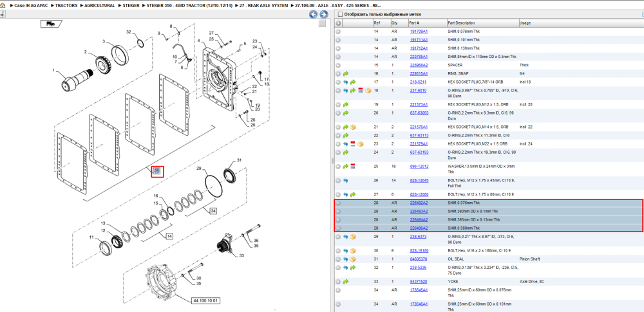Image resolution: width=644 pixels, height=312 pixels.
Task: Enable 'Отобразить только выбранные метки' checkbox
Action: 340,14
